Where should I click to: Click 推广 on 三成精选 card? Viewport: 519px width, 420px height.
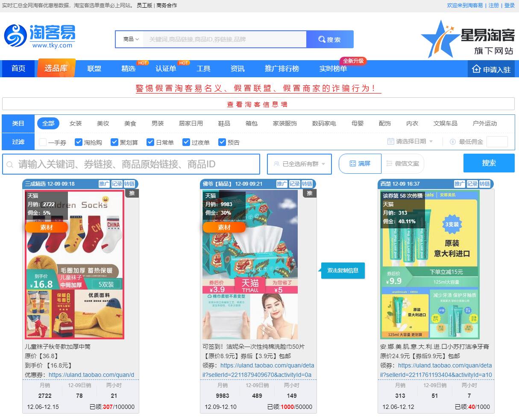[104, 184]
